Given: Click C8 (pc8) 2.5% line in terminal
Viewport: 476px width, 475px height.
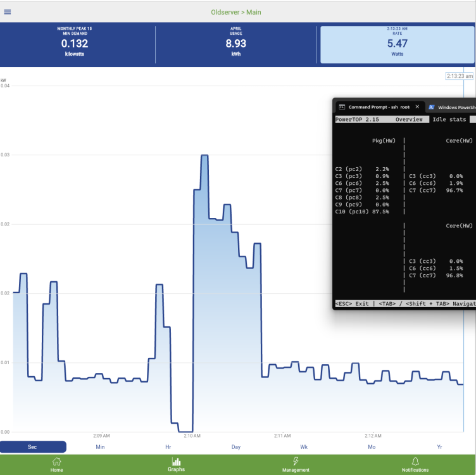Looking at the screenshot, I should pos(362,198).
